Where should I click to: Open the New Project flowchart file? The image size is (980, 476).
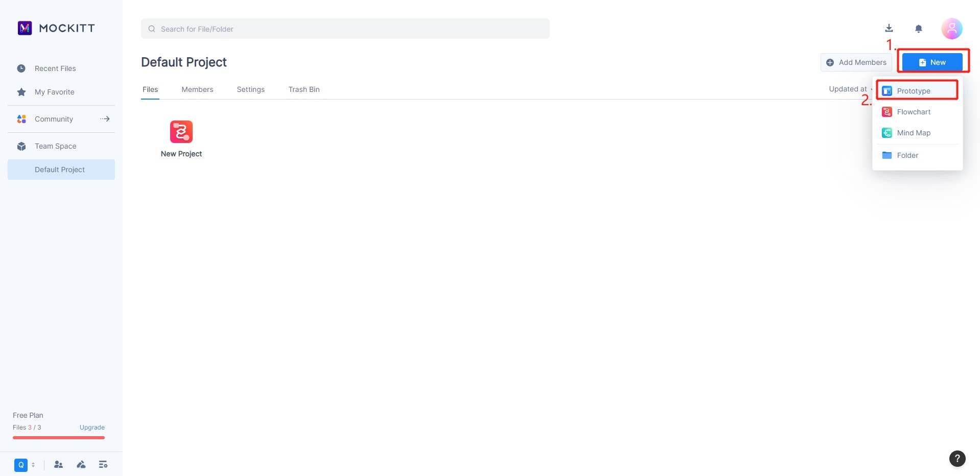(181, 139)
